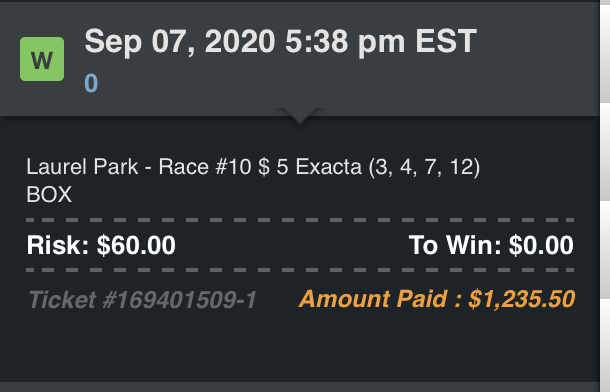Viewport: 610px width, 392px height.
Task: Collapse the ticket details pointer arrow
Action: (x=300, y=116)
